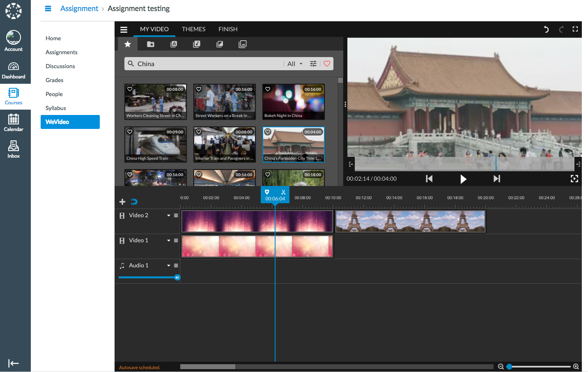
Task: Enter fullscreen mode for the editor
Action: [575, 29]
